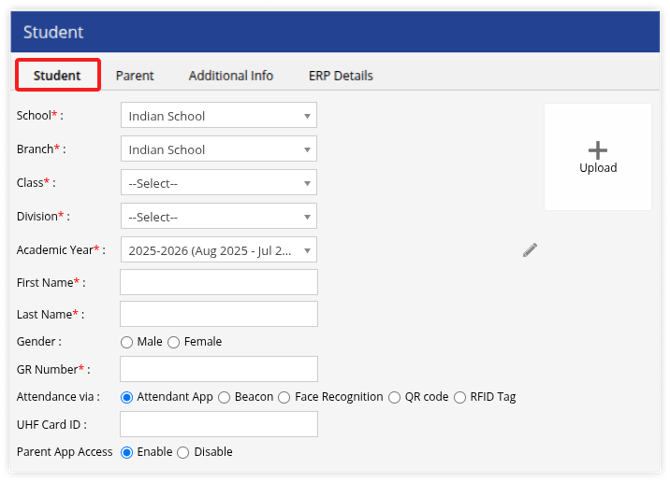
Task: Click the First Name input field
Action: click(x=218, y=283)
